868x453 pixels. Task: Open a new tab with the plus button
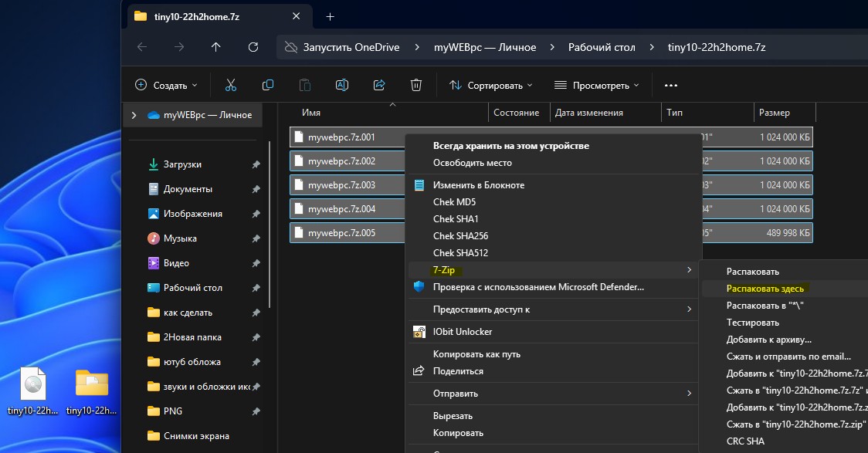click(330, 17)
